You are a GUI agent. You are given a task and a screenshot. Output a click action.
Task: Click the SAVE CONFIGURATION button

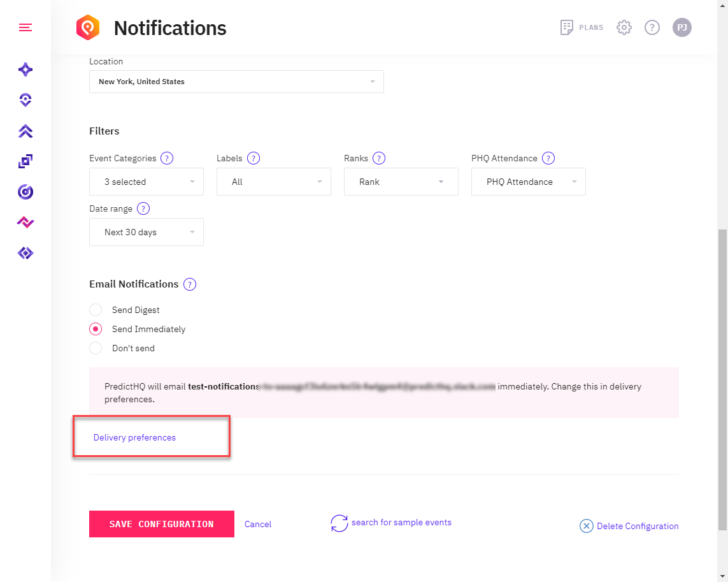162,524
